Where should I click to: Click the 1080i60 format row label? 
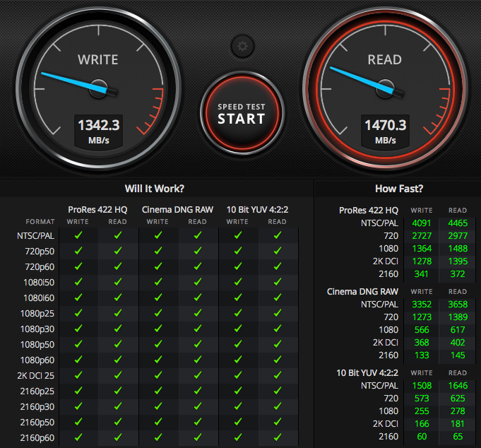tap(39, 298)
